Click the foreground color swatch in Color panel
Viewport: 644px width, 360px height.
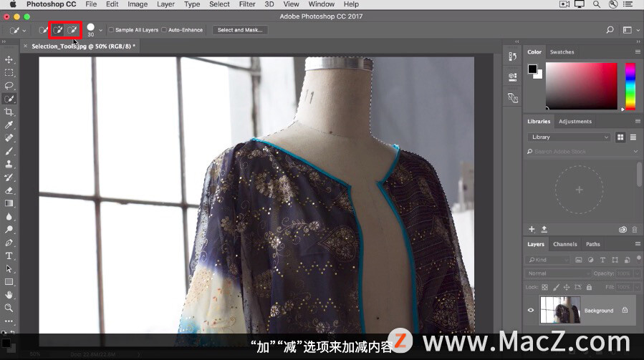532,69
